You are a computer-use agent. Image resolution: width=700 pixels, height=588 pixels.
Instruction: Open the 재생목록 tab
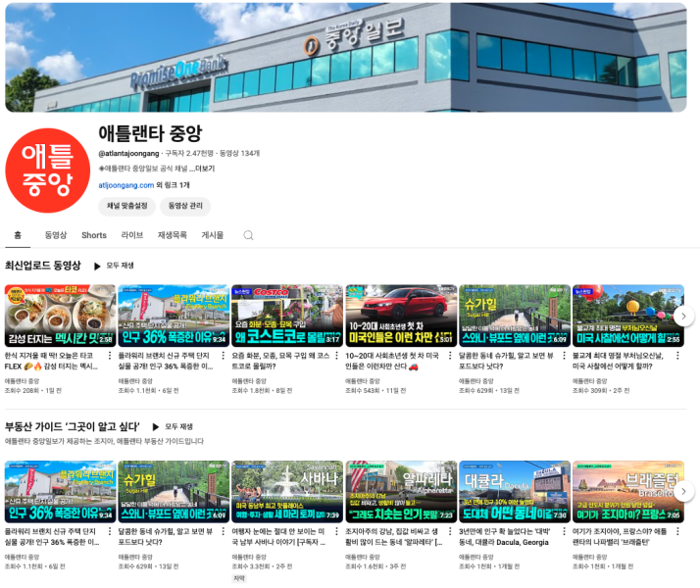tap(173, 235)
